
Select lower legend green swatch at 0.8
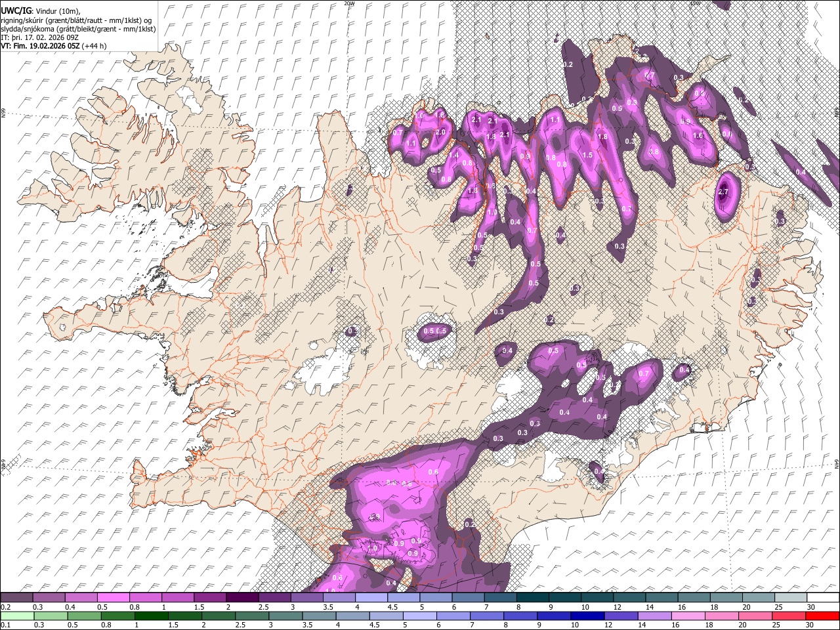(118, 616)
